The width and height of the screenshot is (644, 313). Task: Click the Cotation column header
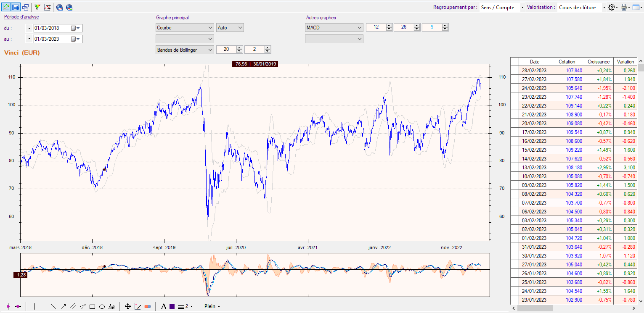tap(567, 61)
